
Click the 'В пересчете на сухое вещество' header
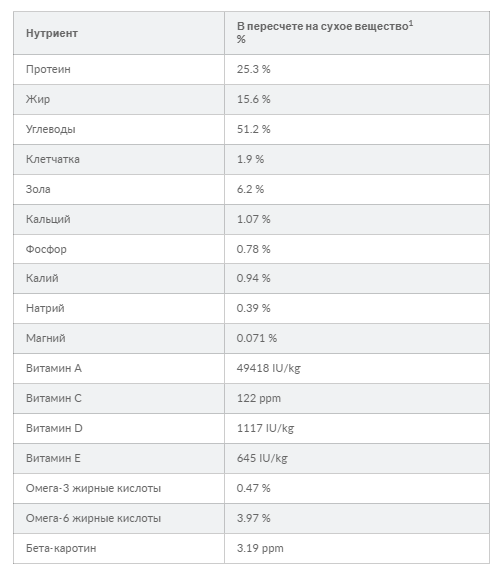tap(325, 26)
